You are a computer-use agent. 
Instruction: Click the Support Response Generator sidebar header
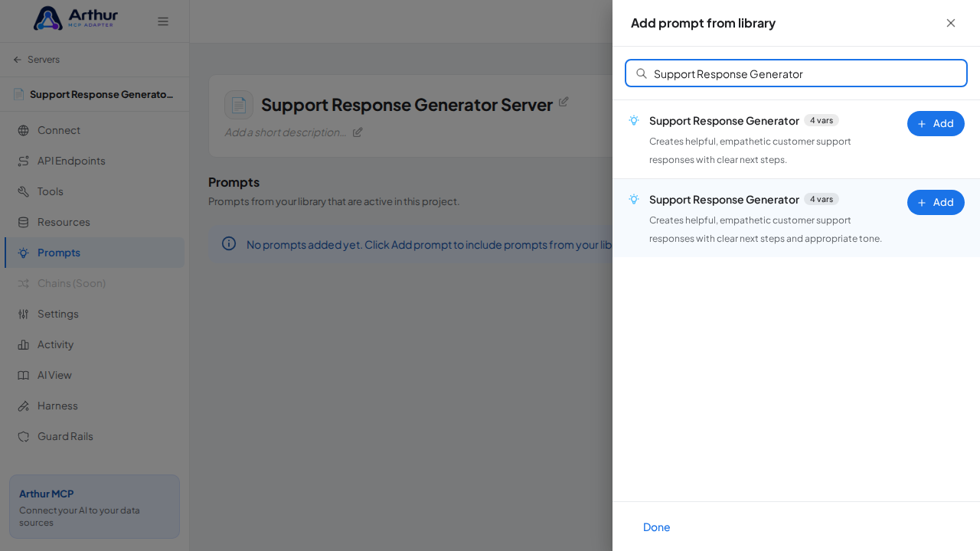click(x=94, y=94)
